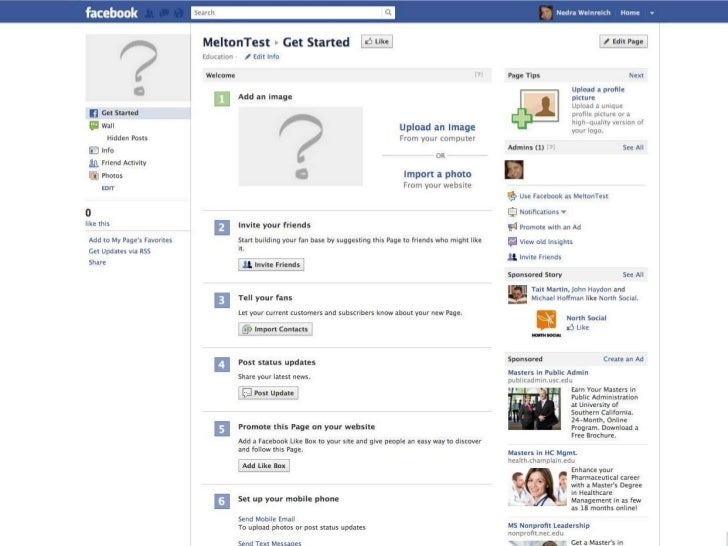
Task: Open Nedra Weinreich profile avatar
Action: click(x=546, y=13)
